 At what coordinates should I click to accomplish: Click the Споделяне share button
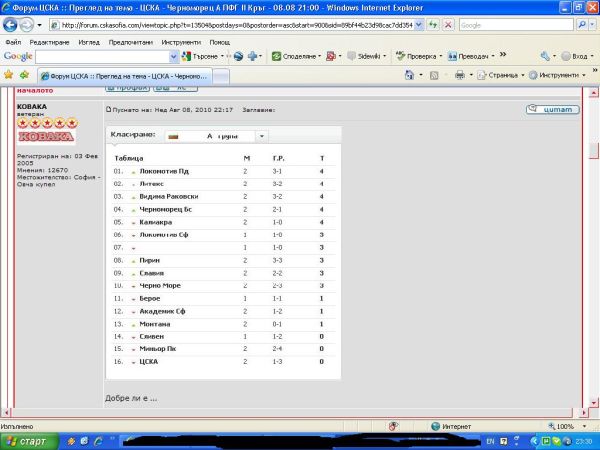(x=296, y=57)
